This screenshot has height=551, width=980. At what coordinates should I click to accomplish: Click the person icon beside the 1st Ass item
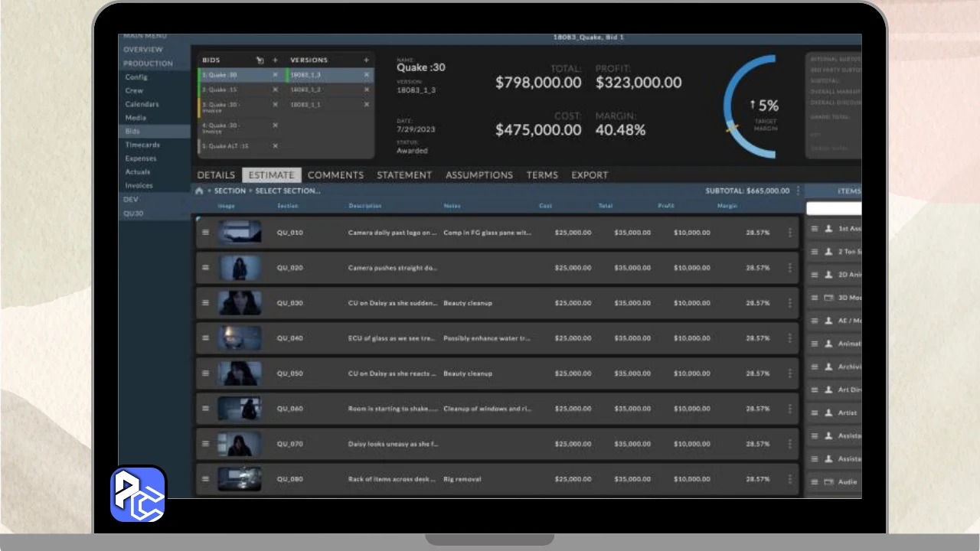tap(828, 229)
